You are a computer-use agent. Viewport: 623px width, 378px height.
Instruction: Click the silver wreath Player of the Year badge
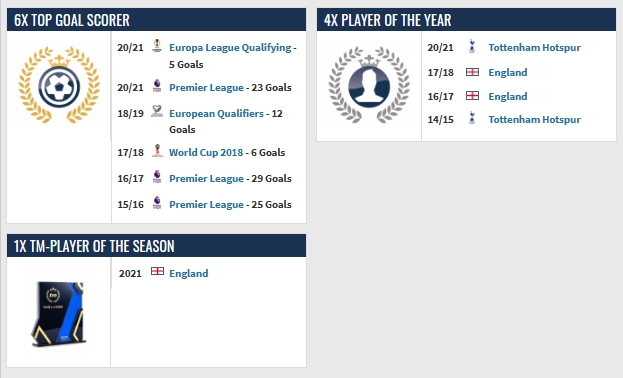[x=369, y=85]
